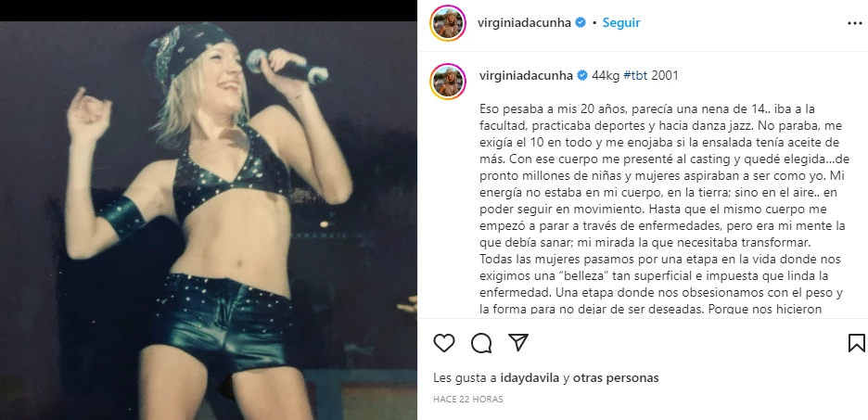Follow the account with Seguir
Image resolution: width=868 pixels, height=420 pixels.
[x=621, y=22]
